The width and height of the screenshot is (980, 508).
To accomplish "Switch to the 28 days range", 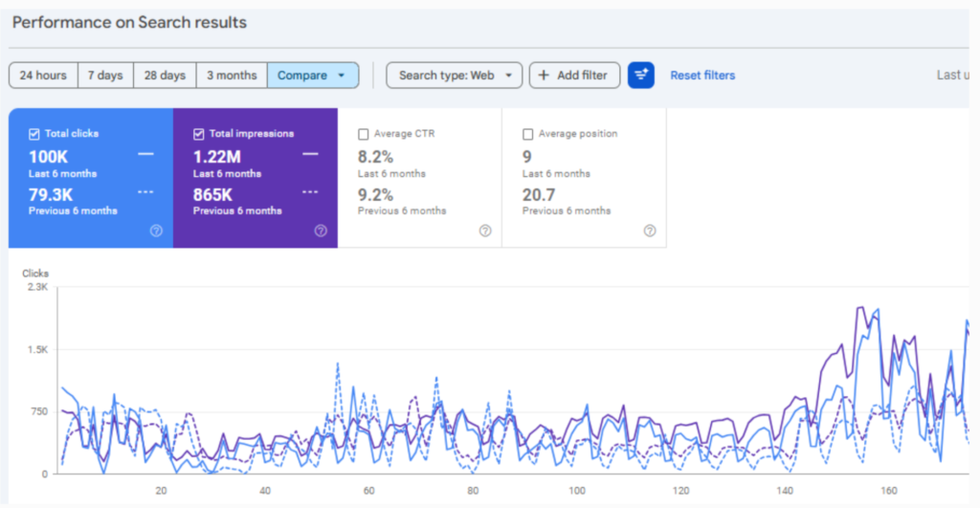I will [165, 76].
